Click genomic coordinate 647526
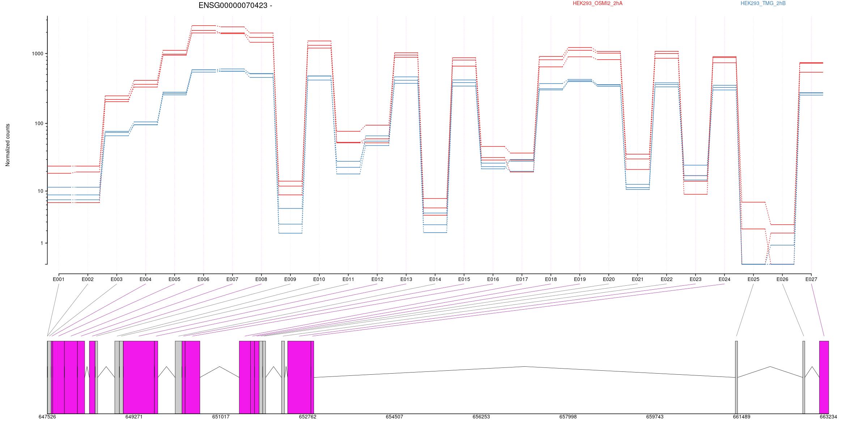Screen dimensions: 868x434 [47, 417]
